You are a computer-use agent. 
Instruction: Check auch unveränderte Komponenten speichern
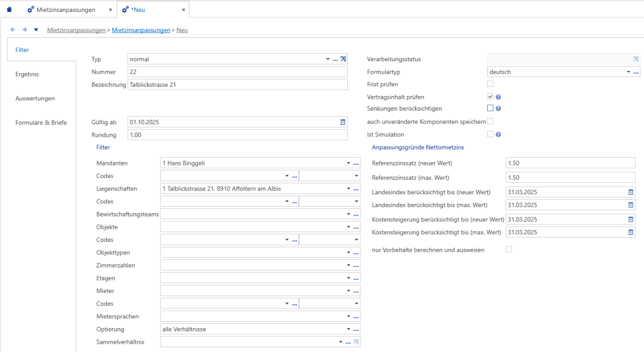490,121
